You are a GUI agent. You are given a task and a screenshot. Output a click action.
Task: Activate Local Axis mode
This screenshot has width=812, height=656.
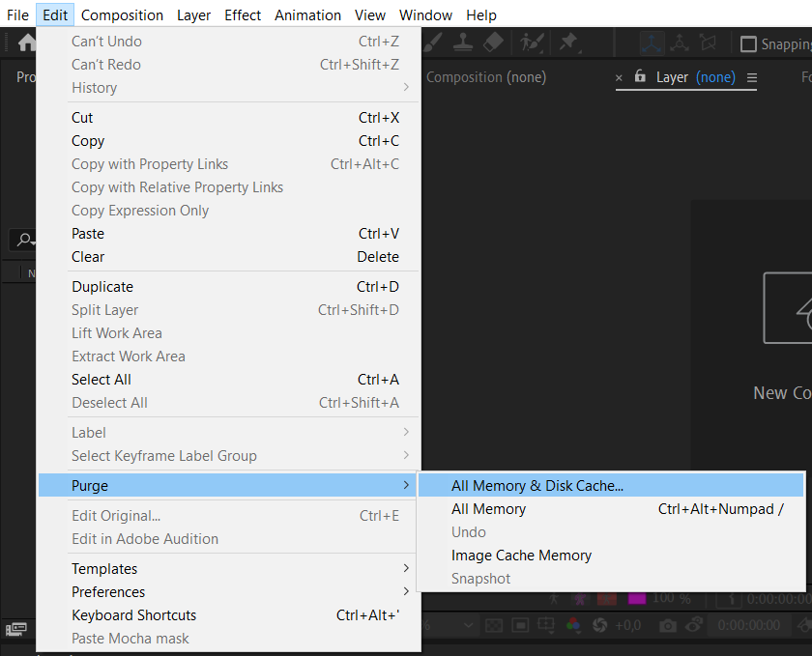point(652,43)
